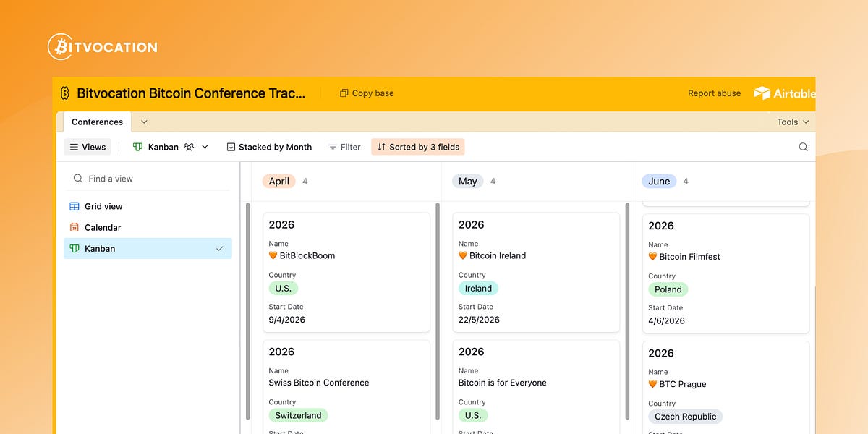868x434 pixels.
Task: Click the U.S. tag on Bitcoin is for Everyone card
Action: coord(473,416)
